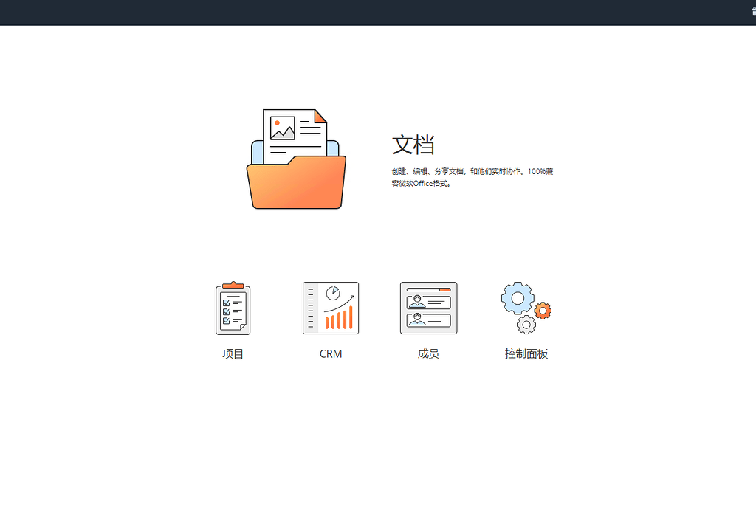The height and width of the screenshot is (532, 756).
Task: Open the Control Panel gears icon
Action: [526, 308]
